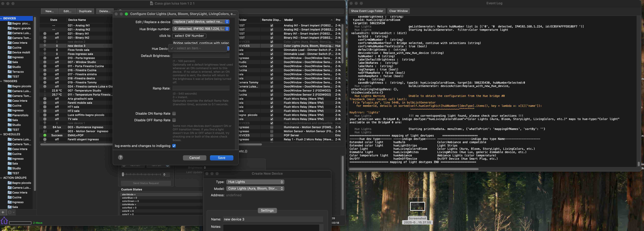Click state dot for 019 - Finestra Tommy

pyautogui.click(x=45, y=82)
